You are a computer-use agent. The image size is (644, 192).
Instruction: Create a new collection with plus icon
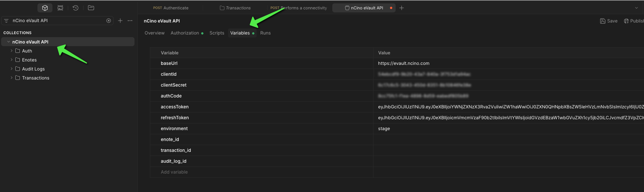[x=120, y=21]
